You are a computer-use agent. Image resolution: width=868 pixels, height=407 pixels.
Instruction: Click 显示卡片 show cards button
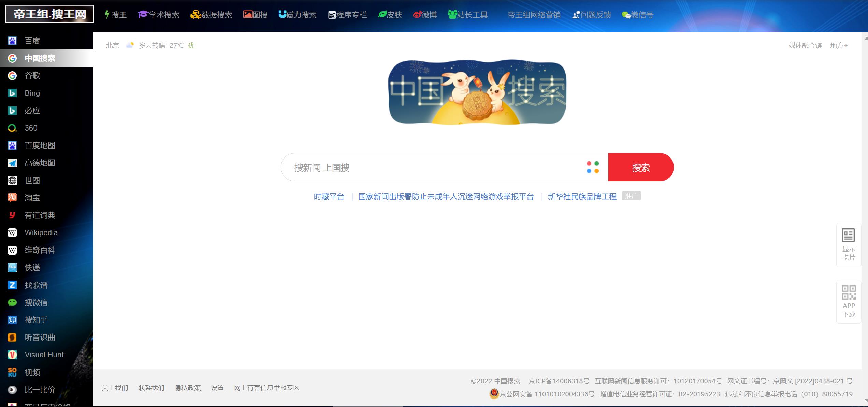coord(849,245)
